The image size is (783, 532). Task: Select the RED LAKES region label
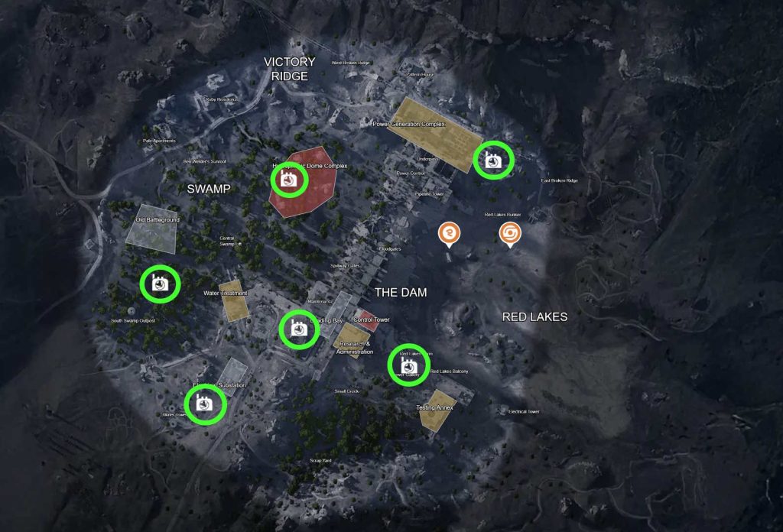pyautogui.click(x=534, y=317)
